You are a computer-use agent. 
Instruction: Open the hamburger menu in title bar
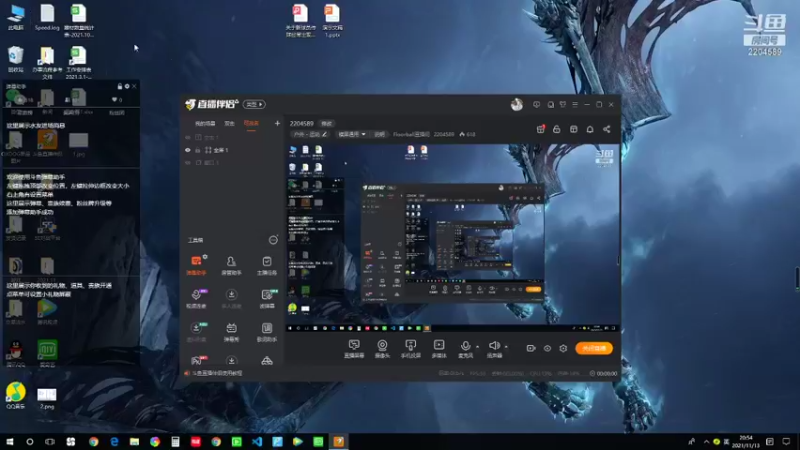point(575,105)
